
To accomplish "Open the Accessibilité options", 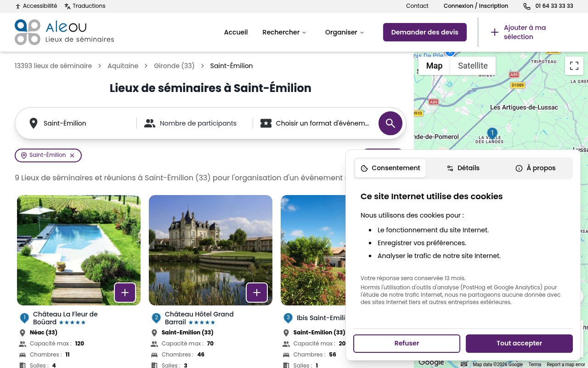I will point(36,6).
